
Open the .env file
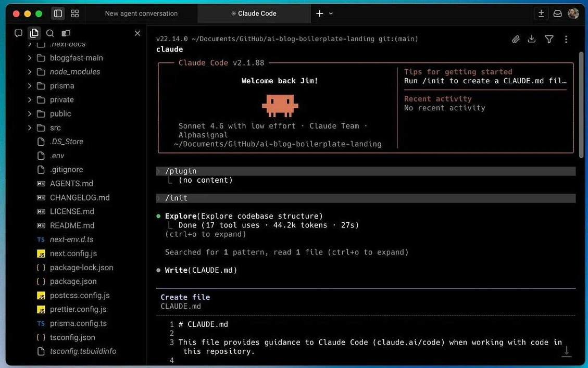pyautogui.click(x=57, y=156)
